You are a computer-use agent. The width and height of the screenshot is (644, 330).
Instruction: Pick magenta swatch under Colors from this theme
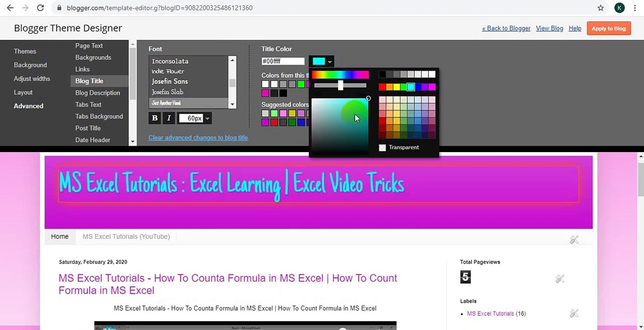[x=265, y=93]
